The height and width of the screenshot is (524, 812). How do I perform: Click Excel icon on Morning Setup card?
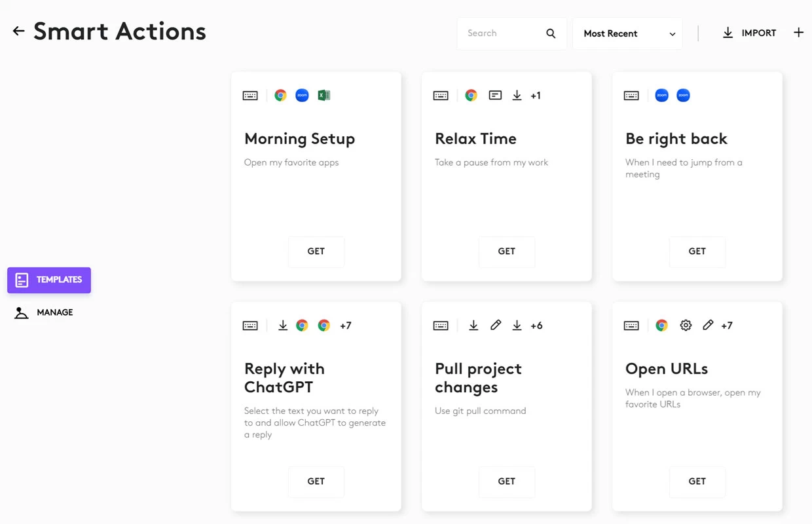(x=323, y=96)
